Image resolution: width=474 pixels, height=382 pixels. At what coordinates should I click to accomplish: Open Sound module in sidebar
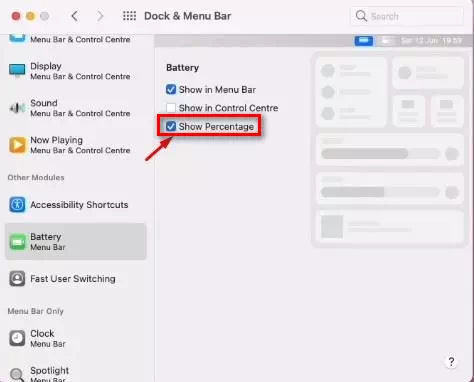[76, 108]
